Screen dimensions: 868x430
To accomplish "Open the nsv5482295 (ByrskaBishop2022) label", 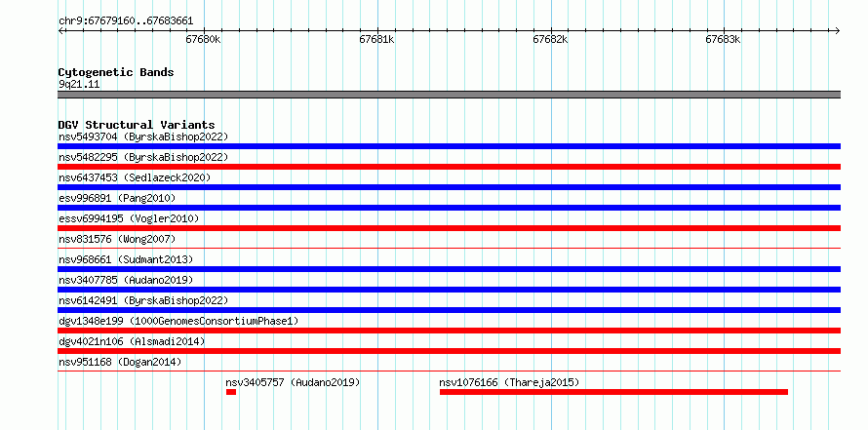I will click(143, 157).
